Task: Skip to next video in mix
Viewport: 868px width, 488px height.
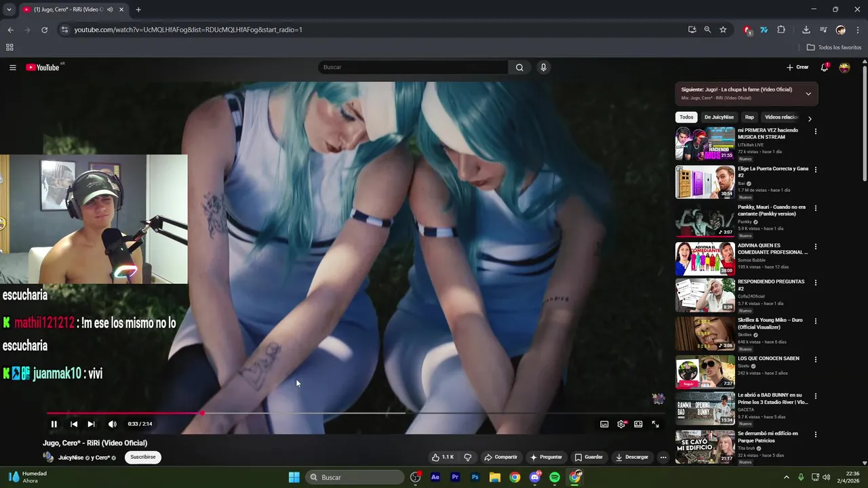Action: [91, 424]
